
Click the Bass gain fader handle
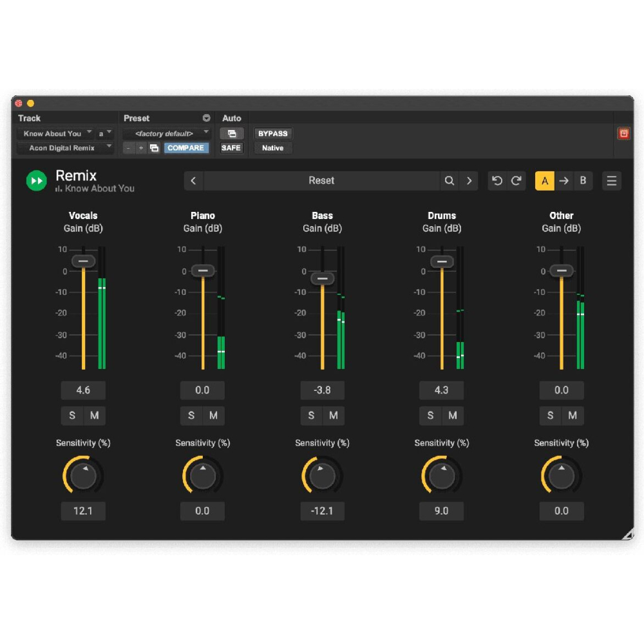pos(323,279)
